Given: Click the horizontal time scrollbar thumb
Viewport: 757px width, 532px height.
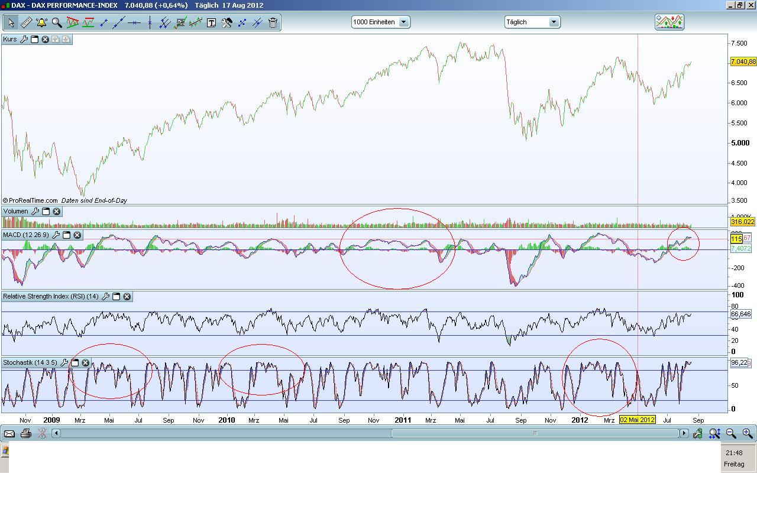Looking at the screenshot, I should (x=535, y=433).
